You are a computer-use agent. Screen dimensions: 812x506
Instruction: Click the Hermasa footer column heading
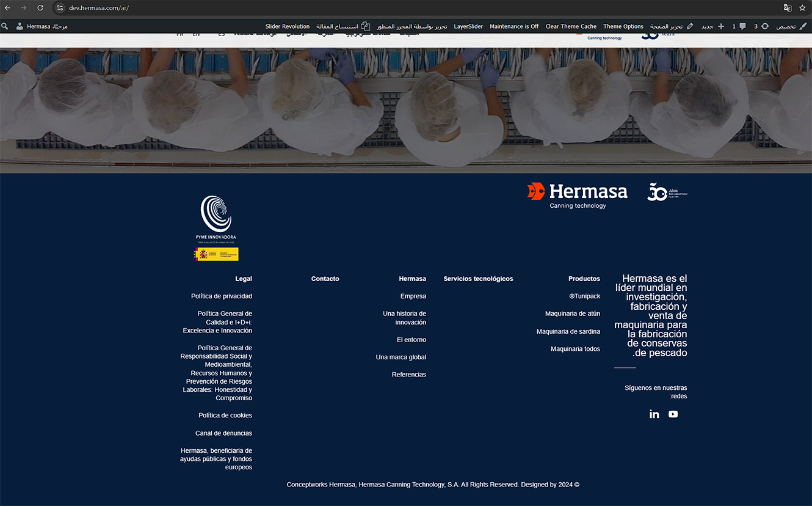[x=413, y=279]
